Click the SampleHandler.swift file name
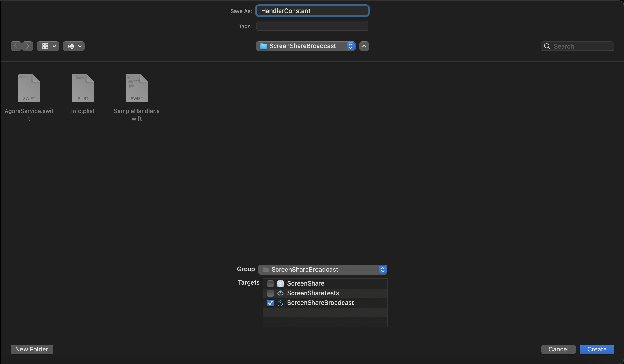Viewport: 624px width, 364px height. (x=137, y=115)
